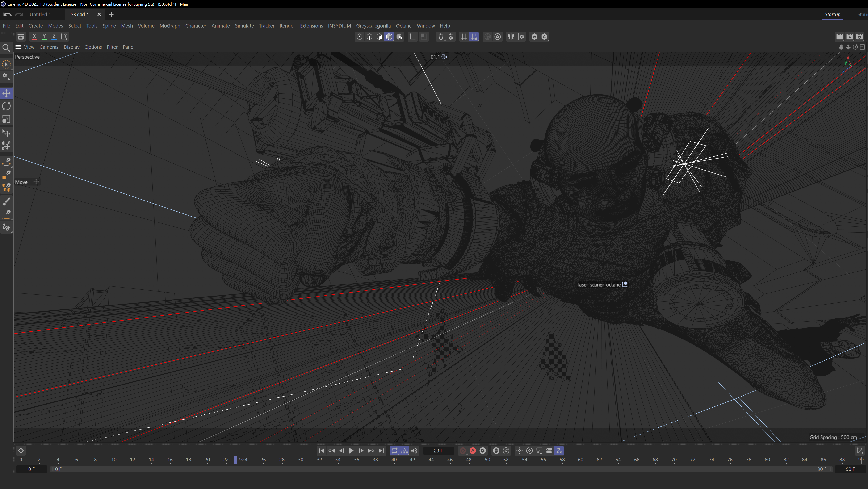Toggle the Enable Snap magnet
868x489 pixels.
coord(441,37)
